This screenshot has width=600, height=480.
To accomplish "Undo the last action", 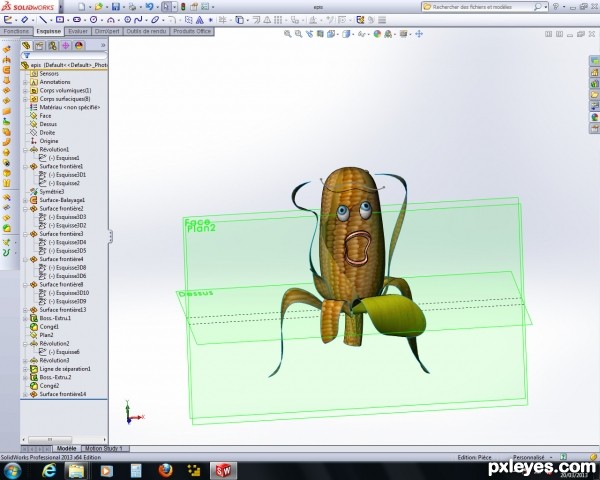I will pos(149,7).
